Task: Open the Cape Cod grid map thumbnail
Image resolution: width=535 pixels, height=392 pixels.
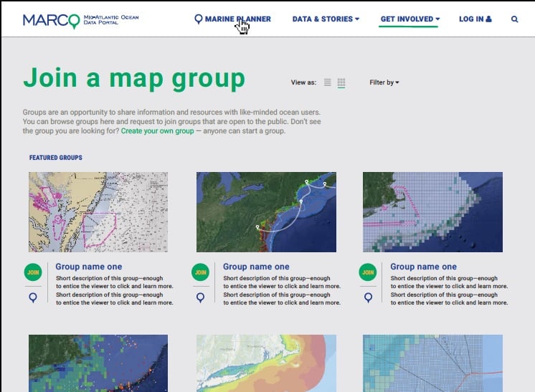Action: [432, 212]
